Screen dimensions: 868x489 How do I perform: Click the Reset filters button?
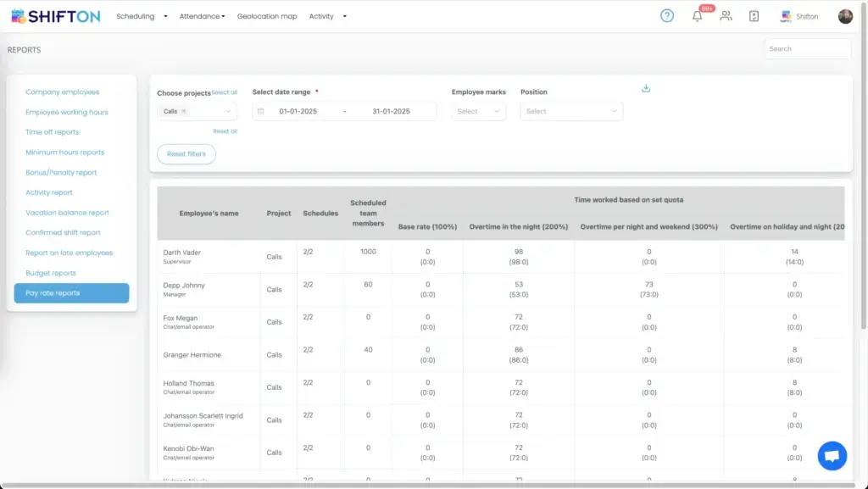coord(186,154)
